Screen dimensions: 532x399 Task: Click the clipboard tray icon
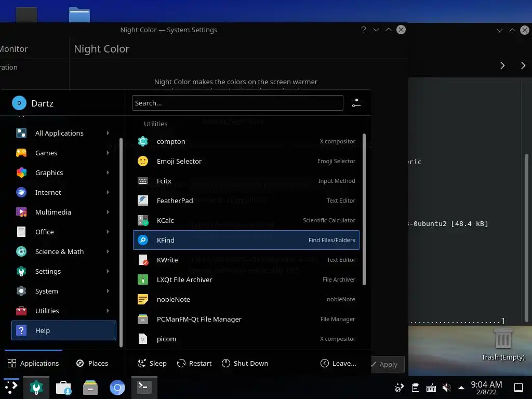pyautogui.click(x=415, y=388)
